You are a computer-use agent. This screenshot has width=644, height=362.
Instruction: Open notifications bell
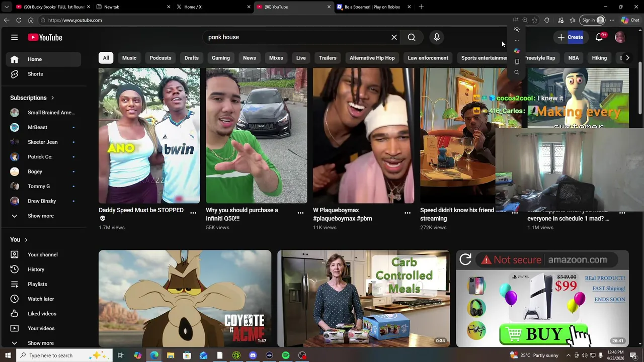point(599,37)
